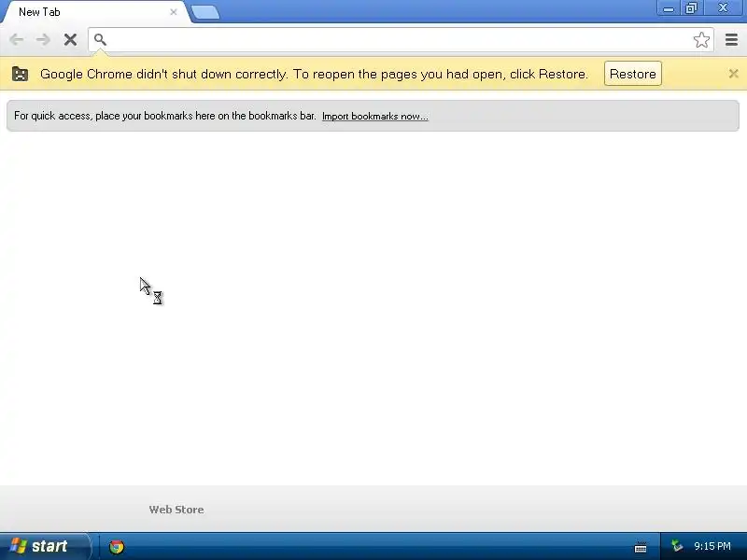Click the search magnifier icon in the address bar
The image size is (747, 560).
pyautogui.click(x=100, y=39)
